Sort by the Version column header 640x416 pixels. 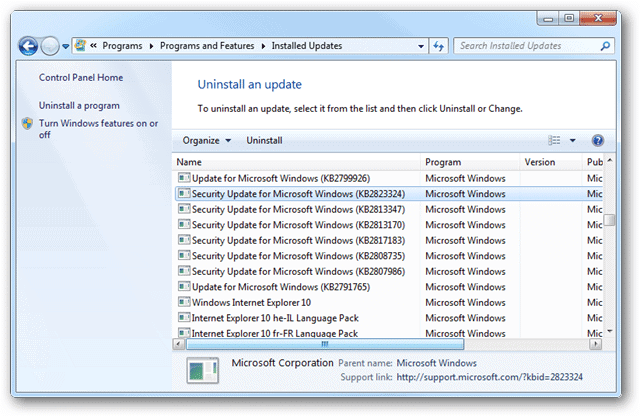(551, 162)
